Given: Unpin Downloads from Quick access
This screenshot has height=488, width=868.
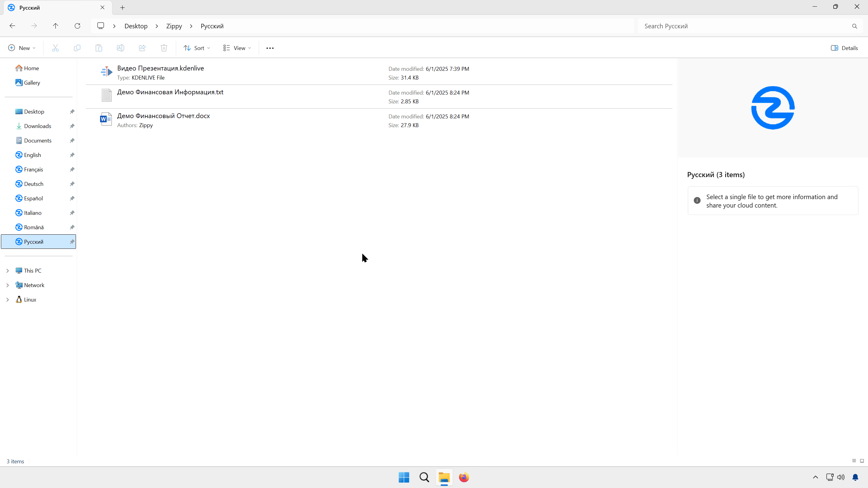Looking at the screenshot, I should (72, 126).
